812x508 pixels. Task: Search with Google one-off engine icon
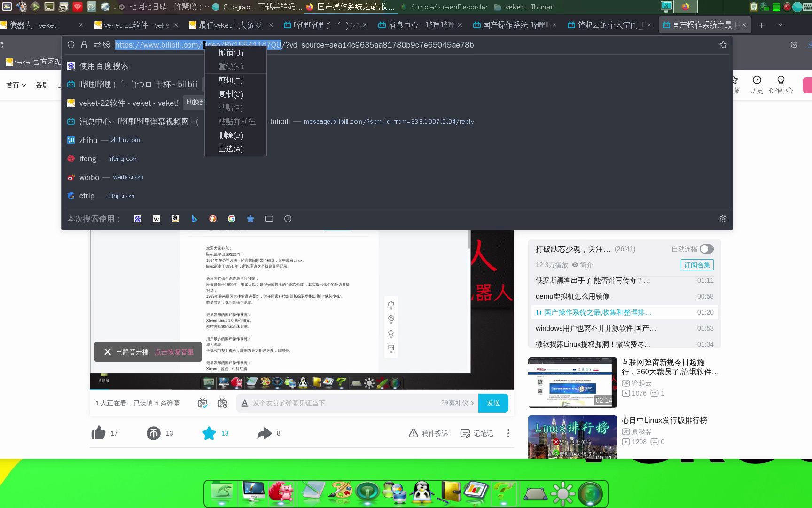pyautogui.click(x=232, y=219)
